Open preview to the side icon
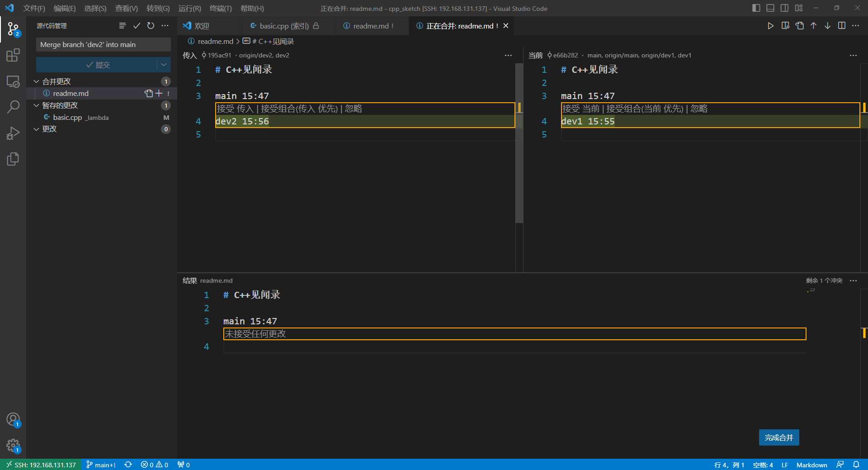868x470 pixels. tap(785, 26)
